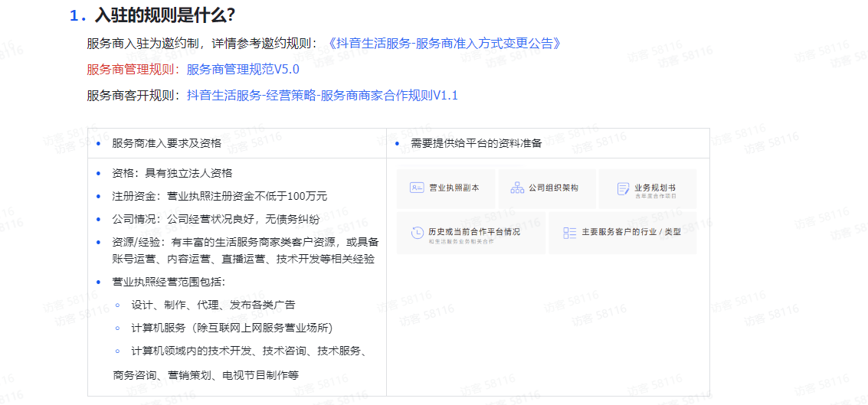The width and height of the screenshot is (868, 405).
Task: Click the list icon for 主要服务客户的行业/类型
Action: [569, 232]
